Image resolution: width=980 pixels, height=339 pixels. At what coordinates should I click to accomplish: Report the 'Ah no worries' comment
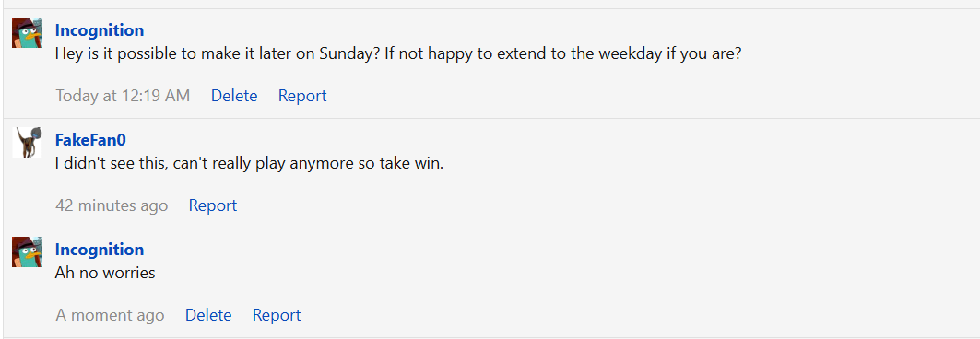[277, 315]
